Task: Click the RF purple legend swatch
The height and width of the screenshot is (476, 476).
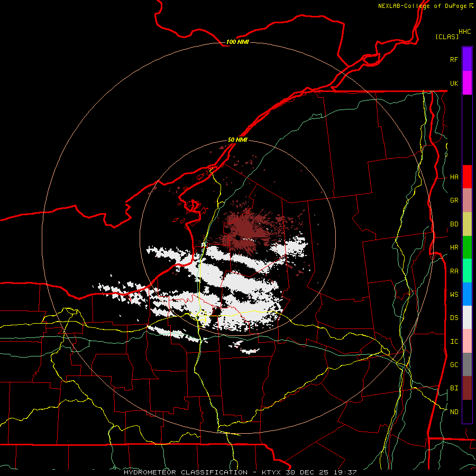Action: (x=467, y=59)
